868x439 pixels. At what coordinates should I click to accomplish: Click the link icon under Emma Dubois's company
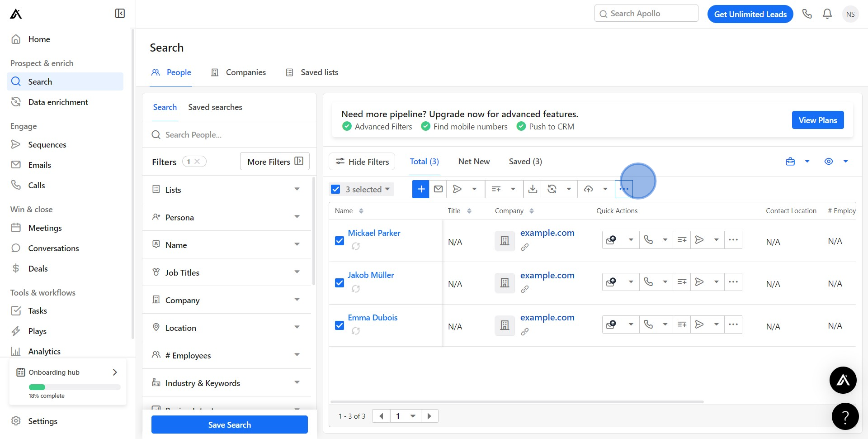[x=524, y=332]
